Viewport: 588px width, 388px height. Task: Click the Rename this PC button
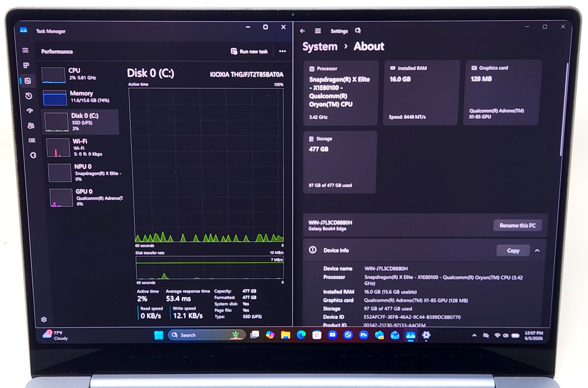coord(517,225)
